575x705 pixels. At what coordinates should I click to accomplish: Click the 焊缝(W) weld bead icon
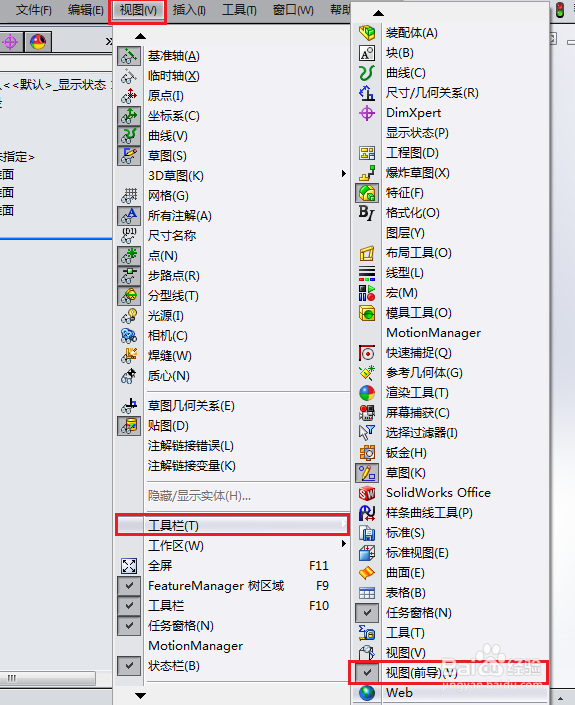tap(129, 356)
